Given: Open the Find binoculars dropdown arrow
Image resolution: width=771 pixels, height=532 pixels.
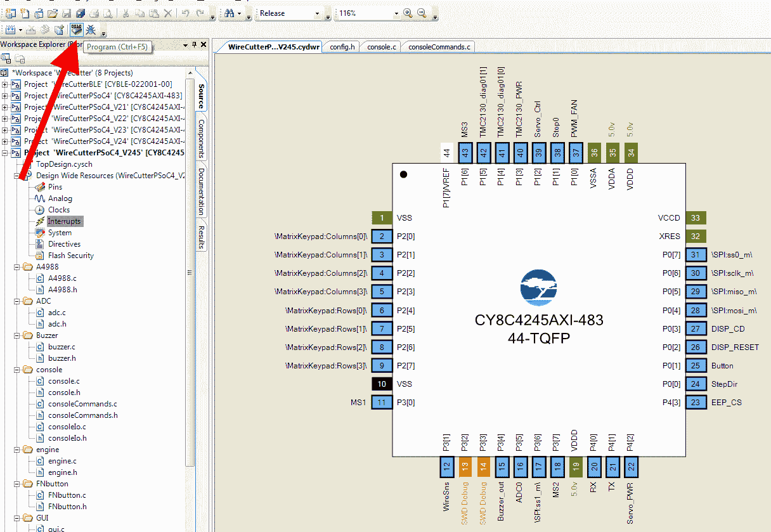Looking at the screenshot, I should (239, 13).
